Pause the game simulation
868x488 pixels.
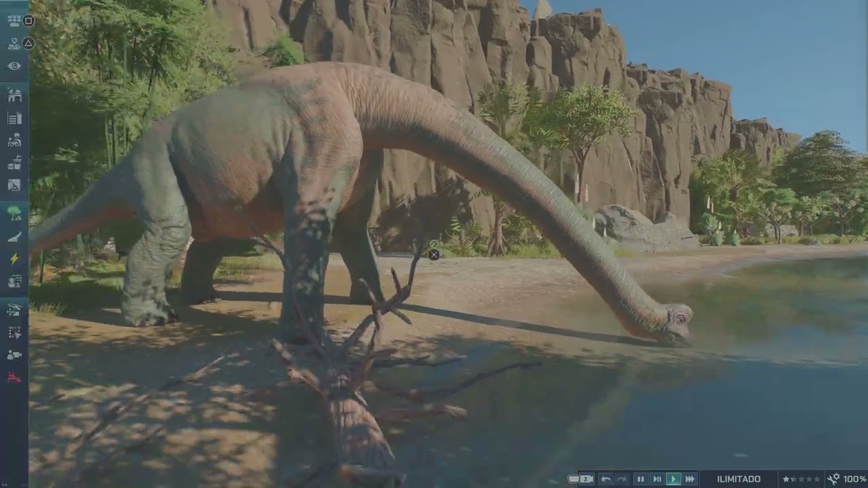(641, 479)
